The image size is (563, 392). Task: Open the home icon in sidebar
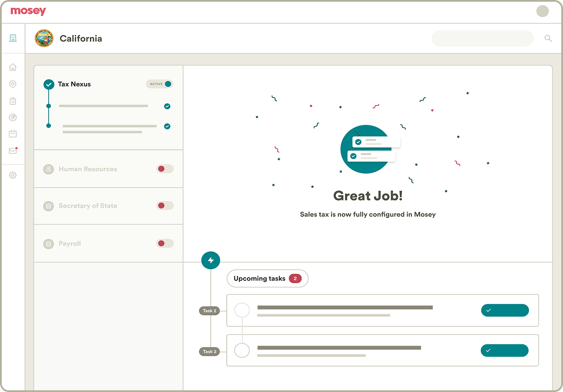[x=13, y=67]
